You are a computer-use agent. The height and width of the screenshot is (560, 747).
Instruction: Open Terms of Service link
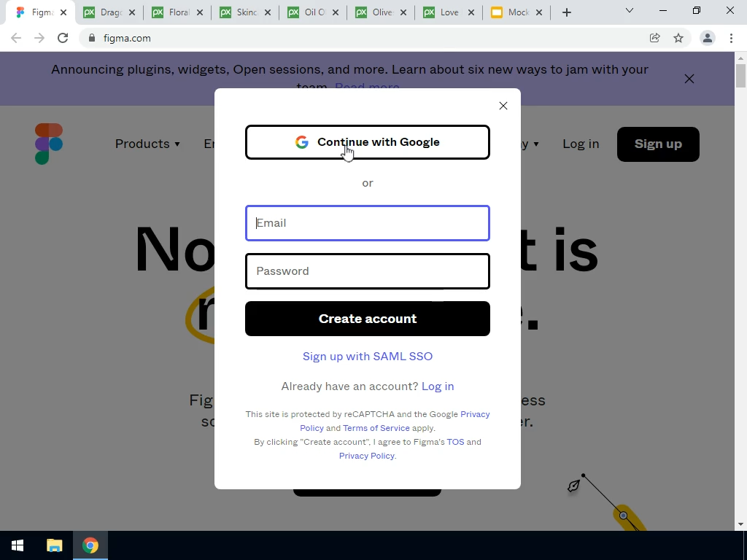(x=376, y=428)
